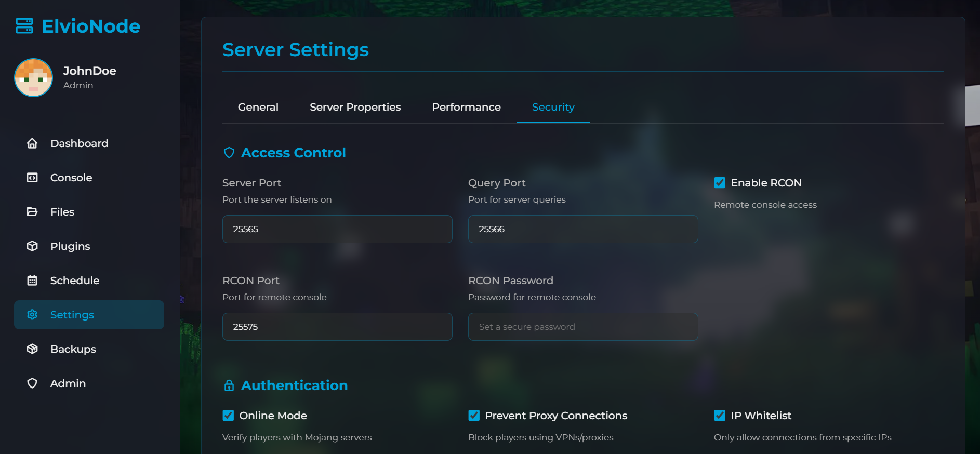Select the Security tab
Image resolution: width=980 pixels, height=454 pixels.
click(553, 107)
